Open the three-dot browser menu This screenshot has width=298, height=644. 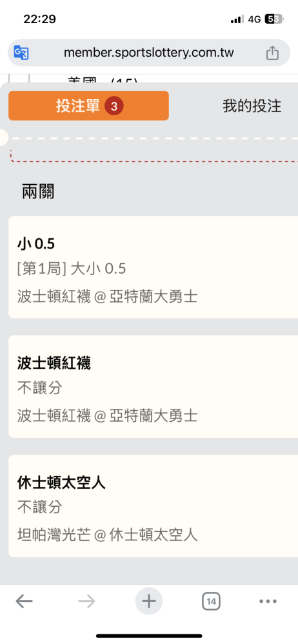268,601
